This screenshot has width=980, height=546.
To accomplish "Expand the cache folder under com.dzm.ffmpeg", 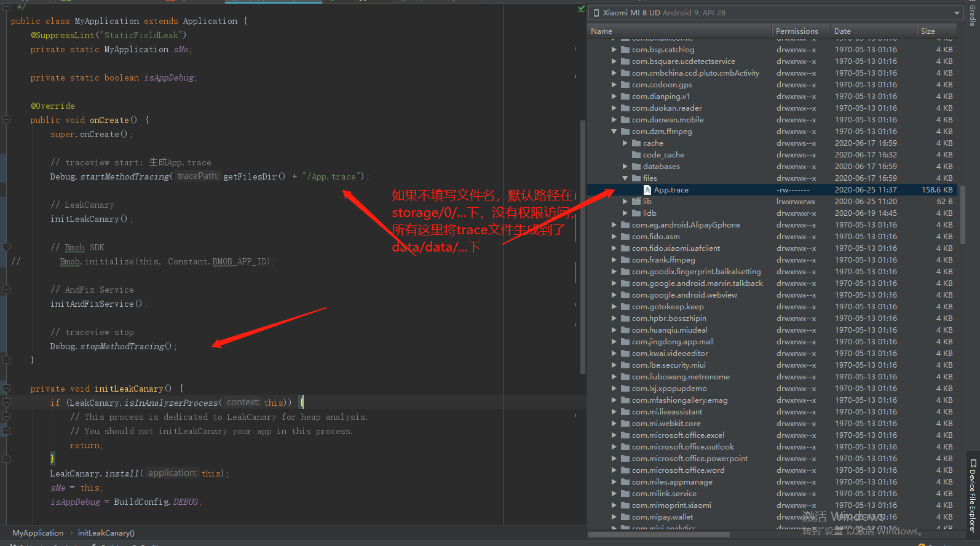I will (625, 143).
